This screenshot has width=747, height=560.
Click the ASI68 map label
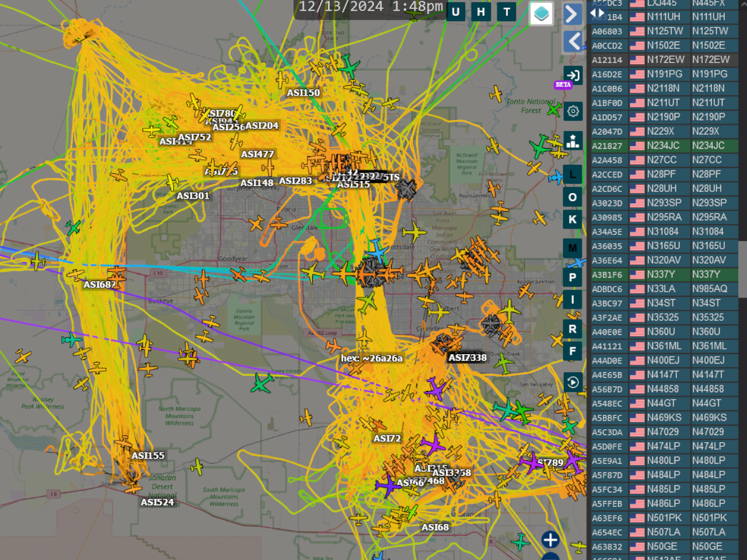pyautogui.click(x=435, y=527)
